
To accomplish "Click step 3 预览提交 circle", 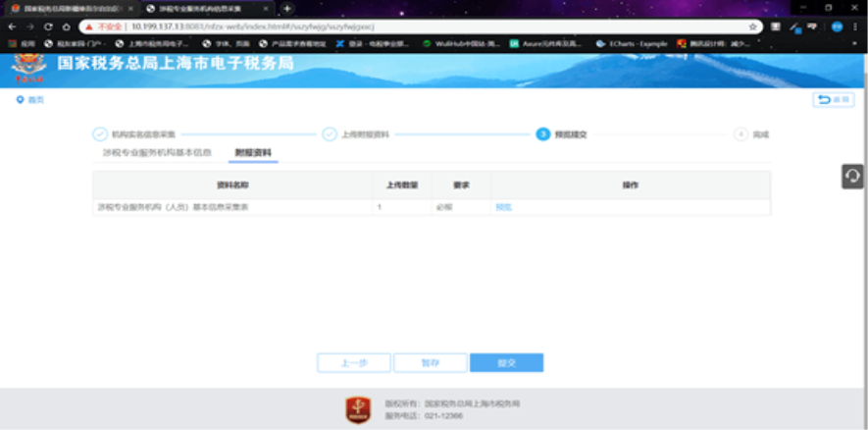I will pos(543,134).
